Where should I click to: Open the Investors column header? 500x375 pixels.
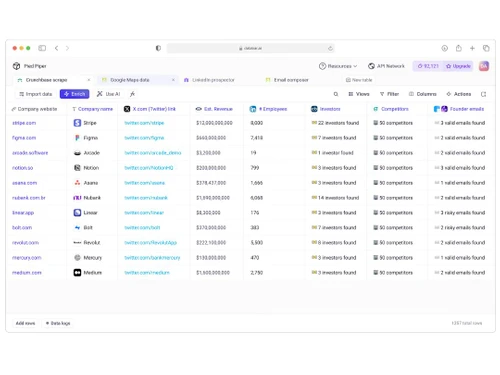pos(326,109)
